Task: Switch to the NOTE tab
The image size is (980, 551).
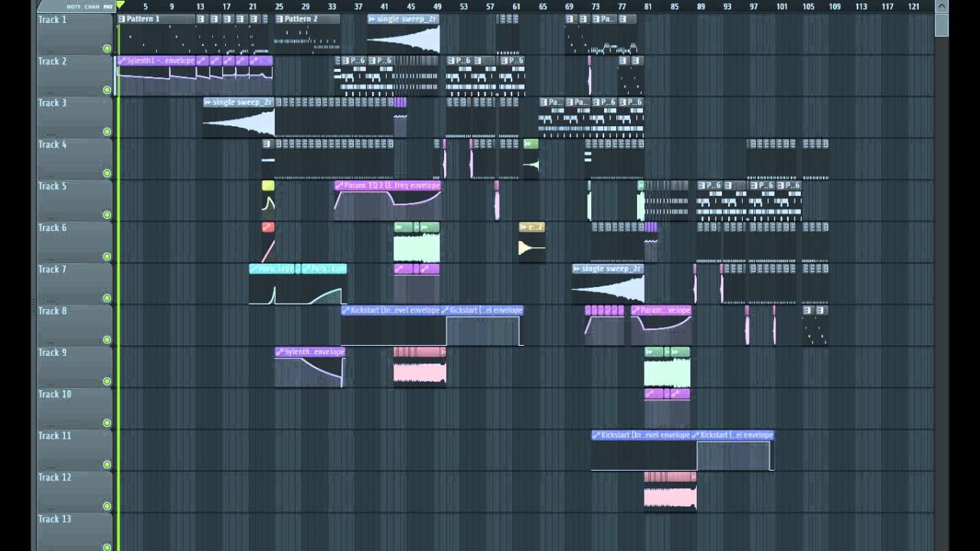Action: 73,6
